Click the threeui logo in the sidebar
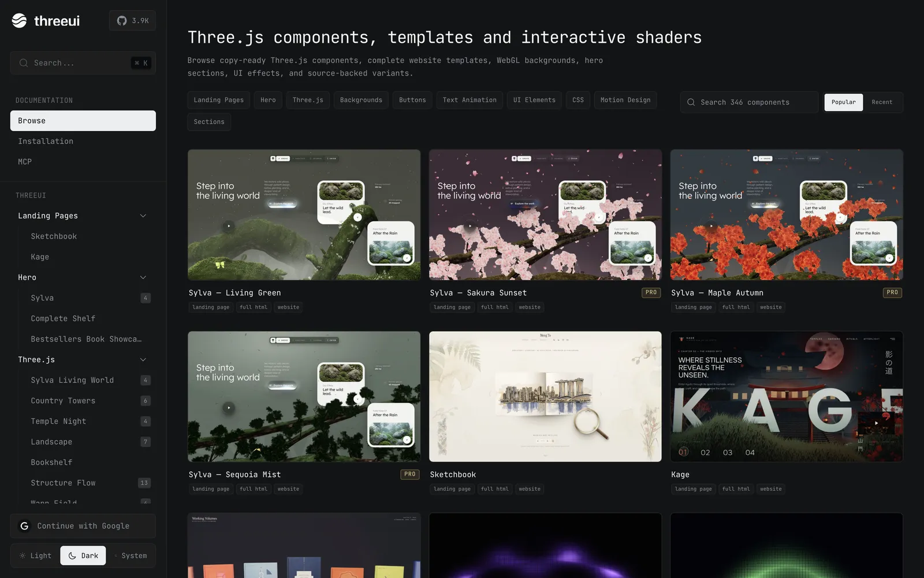 click(x=46, y=21)
